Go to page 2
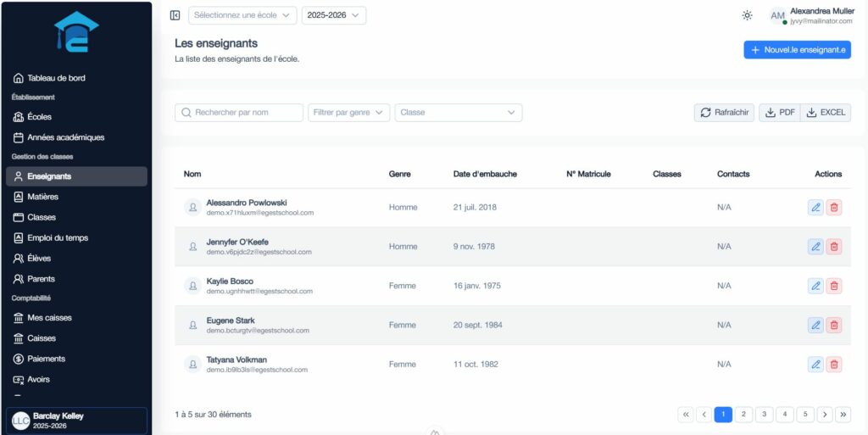This screenshot has width=868, height=435. pyautogui.click(x=743, y=415)
